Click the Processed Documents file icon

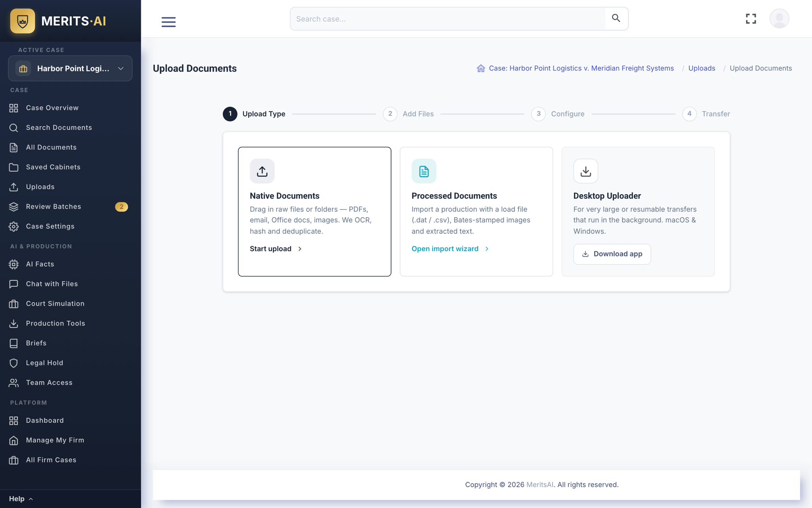(424, 171)
